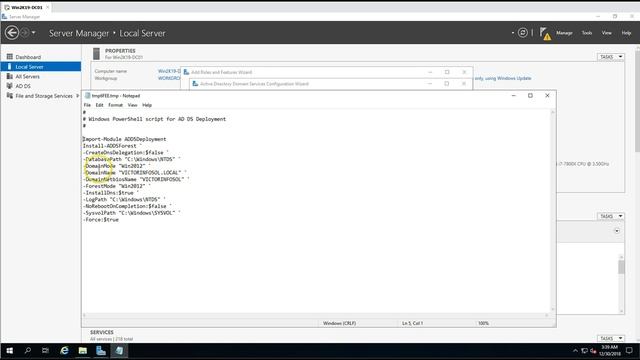Open the Properties TASKS dropdown
This screenshot has height=360, width=640.
coord(610,57)
